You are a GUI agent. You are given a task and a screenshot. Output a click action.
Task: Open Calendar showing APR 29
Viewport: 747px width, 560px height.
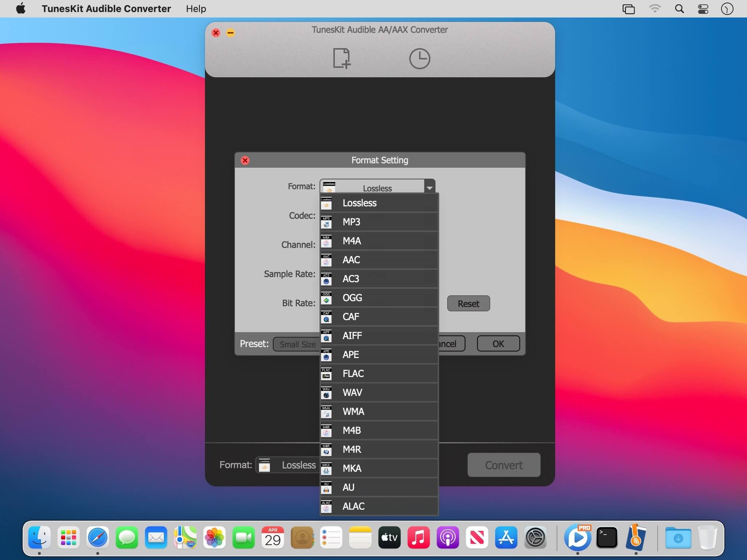pyautogui.click(x=273, y=537)
